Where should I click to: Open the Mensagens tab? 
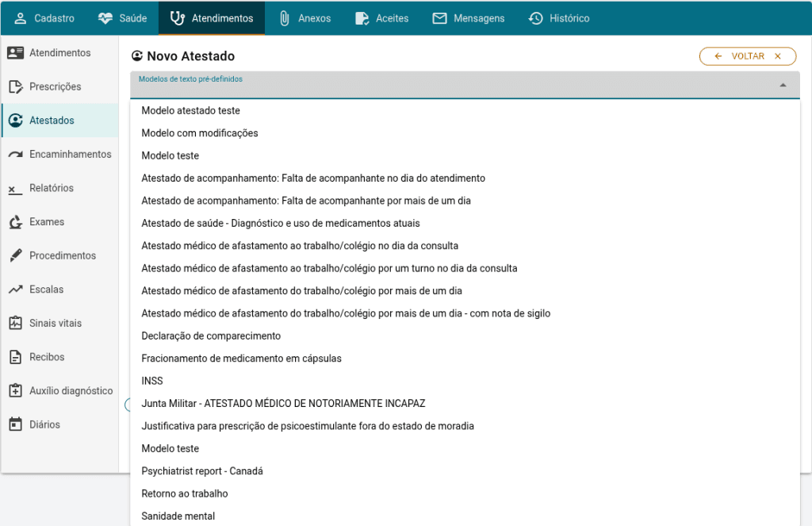(x=469, y=19)
